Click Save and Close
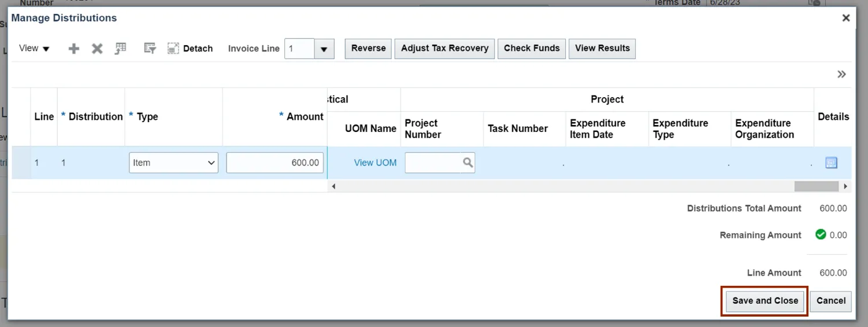Screen dimensions: 868x327 pos(765,300)
